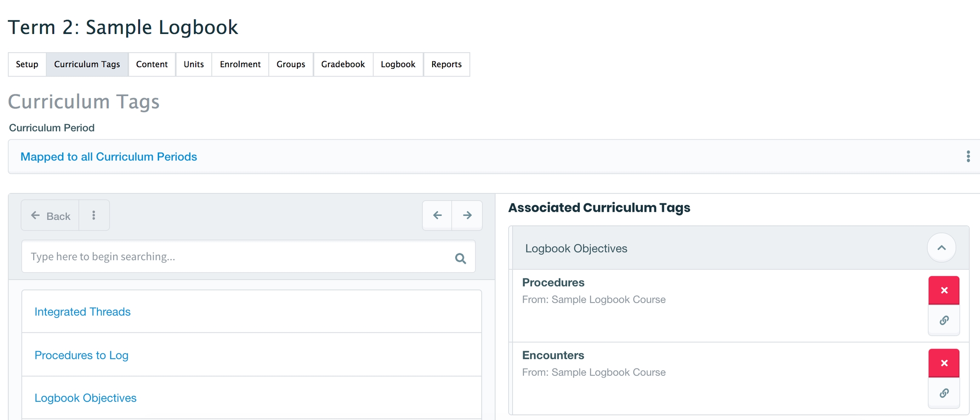Screen dimensions: 980x420
Task: Go to previous page with left arrow
Action: coord(437,215)
